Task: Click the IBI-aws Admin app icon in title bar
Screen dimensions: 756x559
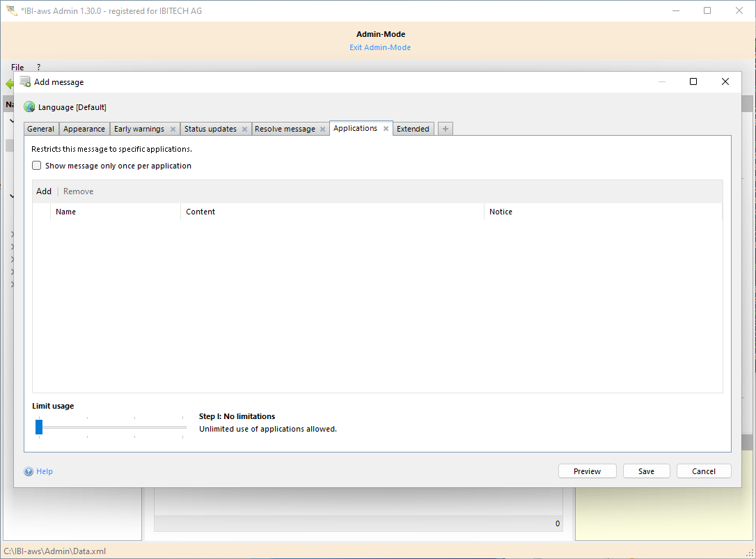Action: (11, 10)
